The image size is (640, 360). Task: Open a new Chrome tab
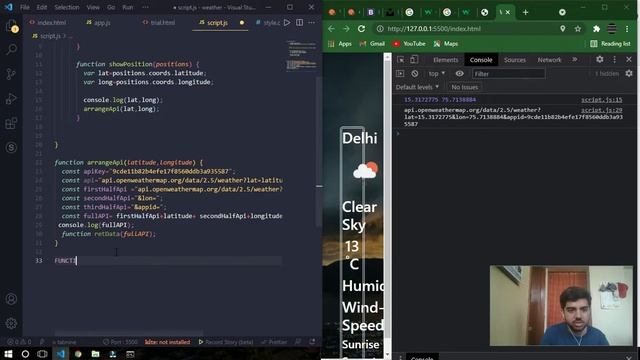pyautogui.click(x=525, y=12)
